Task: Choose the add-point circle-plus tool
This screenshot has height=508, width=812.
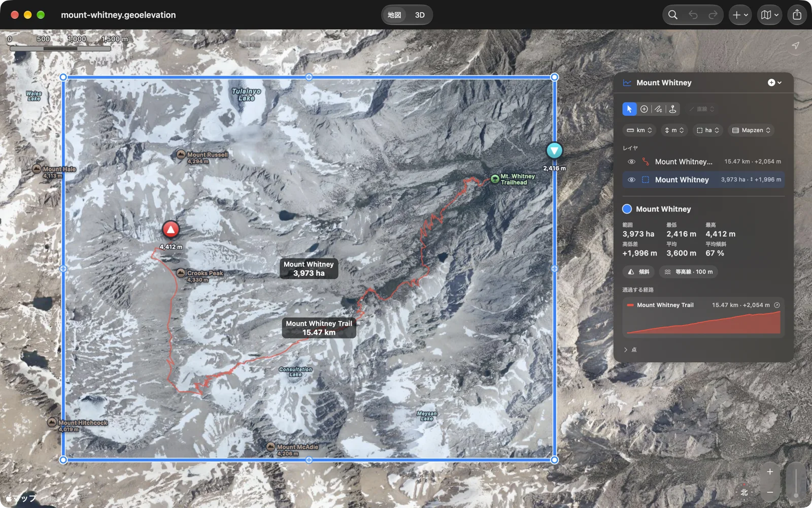Action: tap(644, 109)
